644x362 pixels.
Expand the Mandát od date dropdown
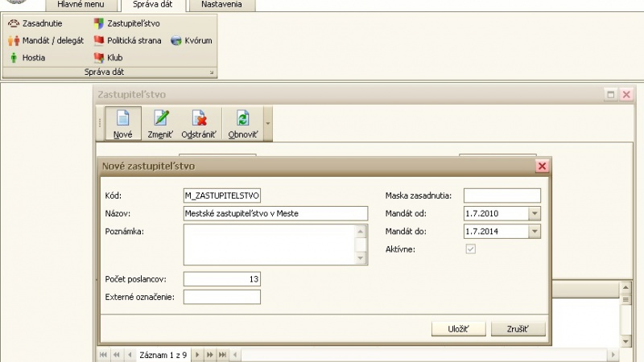click(534, 213)
